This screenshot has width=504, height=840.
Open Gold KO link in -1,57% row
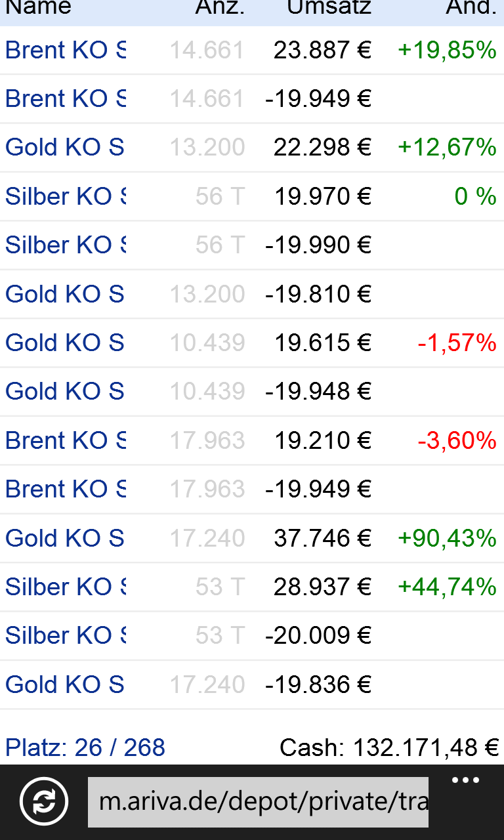point(64,343)
